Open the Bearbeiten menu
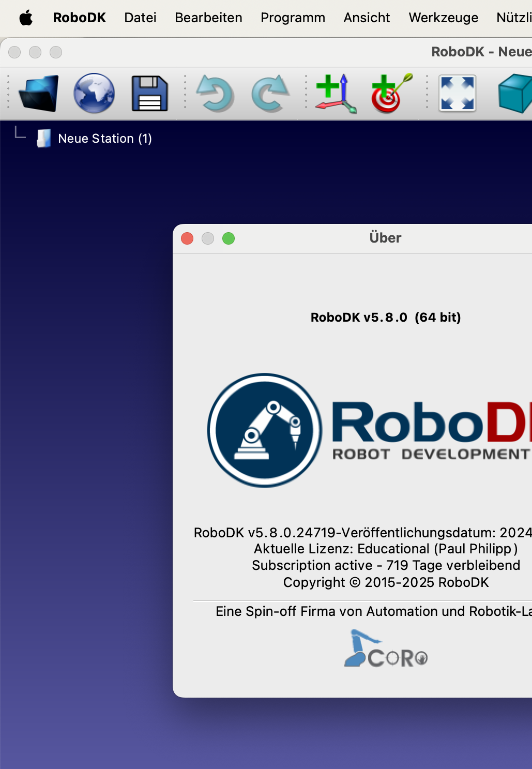The image size is (532, 769). tap(208, 18)
